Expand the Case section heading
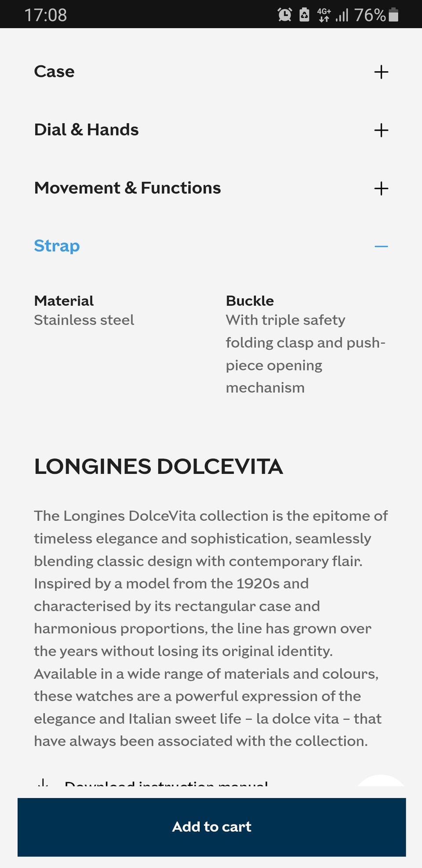Screen dimensions: 422x868 point(55,72)
